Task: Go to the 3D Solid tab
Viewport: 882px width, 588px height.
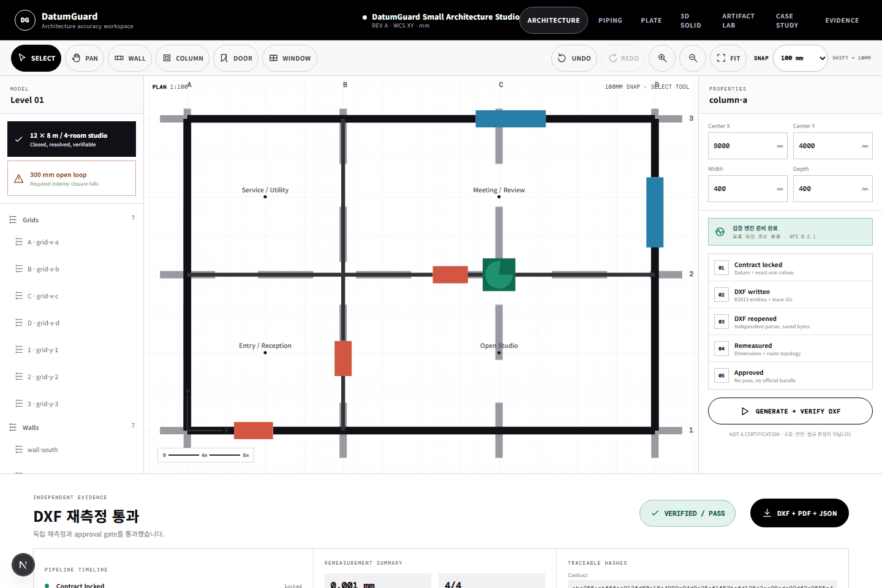Action: (x=690, y=20)
